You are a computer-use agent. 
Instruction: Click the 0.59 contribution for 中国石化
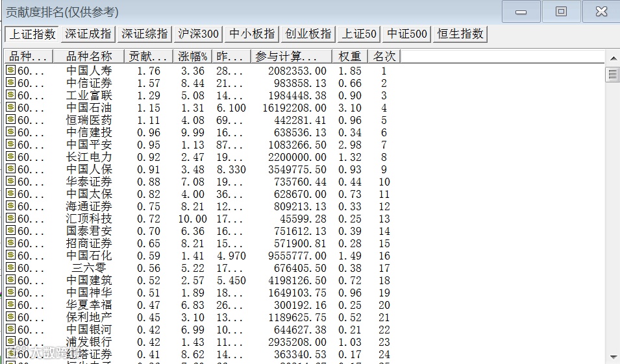click(x=148, y=256)
